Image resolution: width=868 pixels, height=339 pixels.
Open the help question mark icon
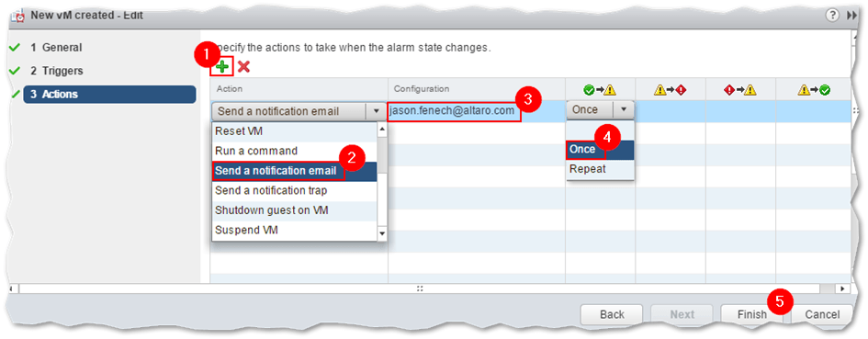(x=832, y=15)
